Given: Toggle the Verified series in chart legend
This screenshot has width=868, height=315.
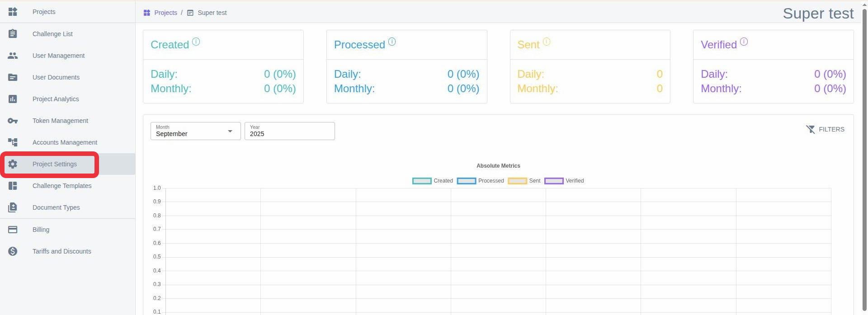Looking at the screenshot, I should pyautogui.click(x=564, y=181).
